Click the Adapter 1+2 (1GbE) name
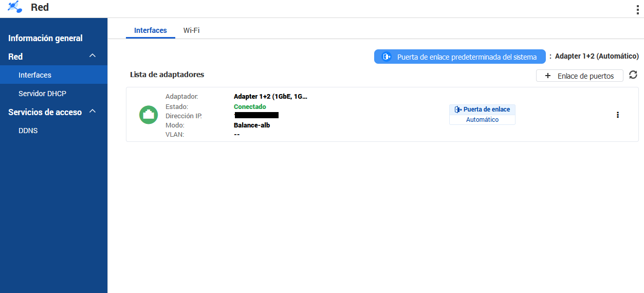The image size is (644, 293). tap(270, 96)
